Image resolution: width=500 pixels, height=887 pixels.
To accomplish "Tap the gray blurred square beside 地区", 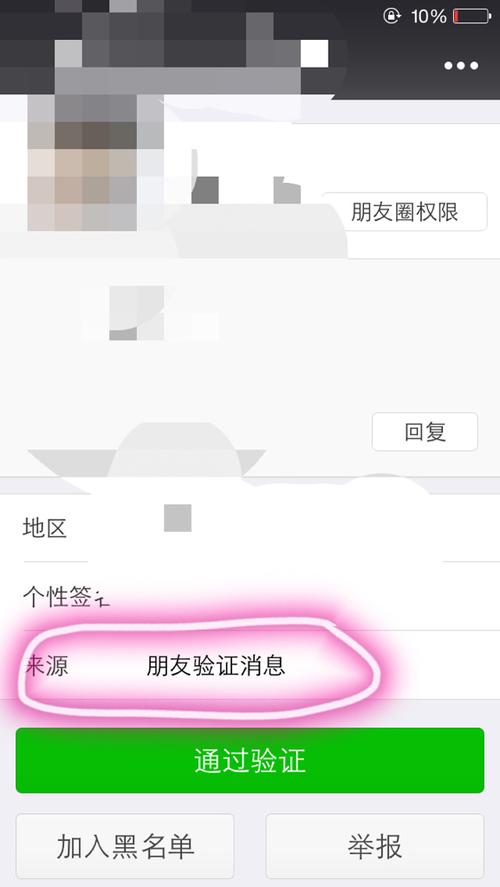I will (178, 518).
